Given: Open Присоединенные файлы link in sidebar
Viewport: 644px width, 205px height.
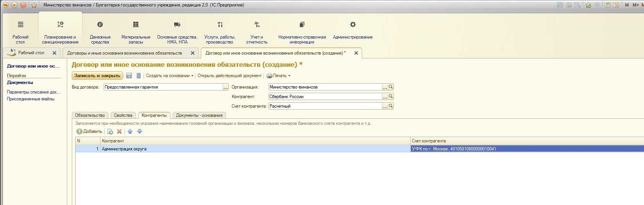Looking at the screenshot, I should click(31, 99).
